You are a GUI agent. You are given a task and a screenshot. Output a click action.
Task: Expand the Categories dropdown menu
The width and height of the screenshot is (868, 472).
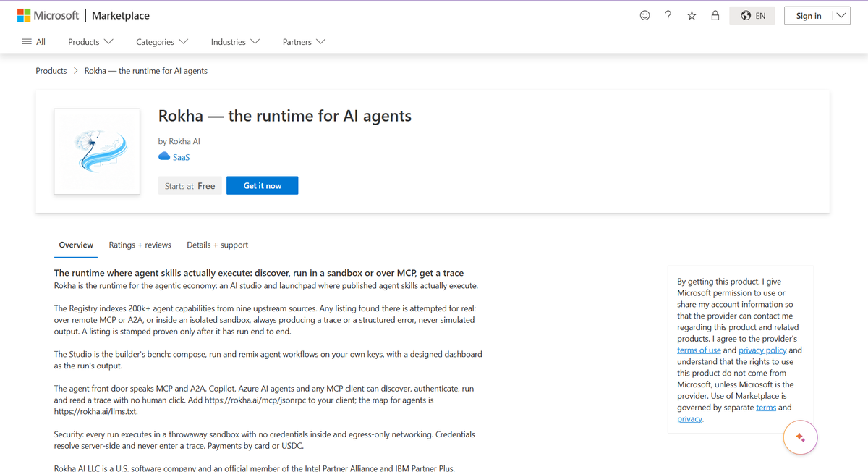[x=162, y=42]
